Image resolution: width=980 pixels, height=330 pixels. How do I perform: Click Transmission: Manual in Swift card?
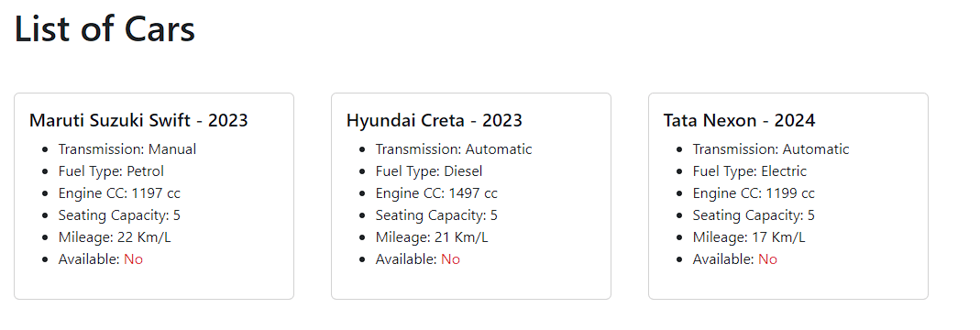[127, 149]
